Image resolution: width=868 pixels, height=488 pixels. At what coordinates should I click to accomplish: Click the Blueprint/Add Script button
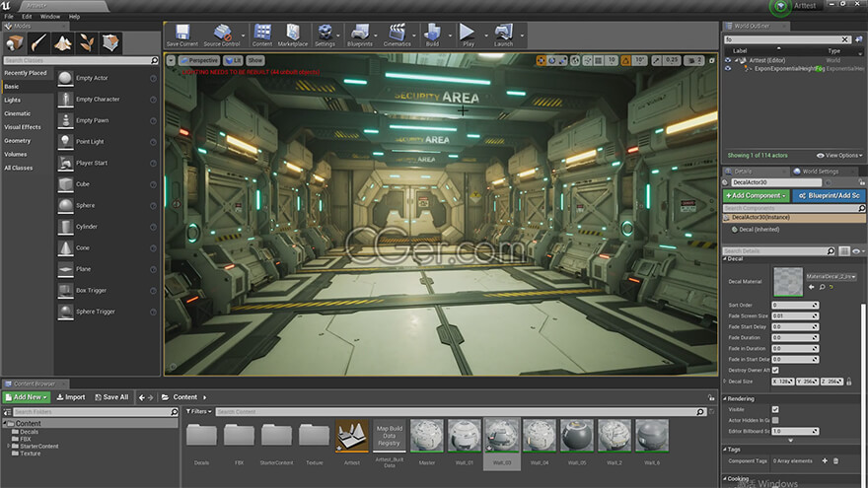pos(829,196)
